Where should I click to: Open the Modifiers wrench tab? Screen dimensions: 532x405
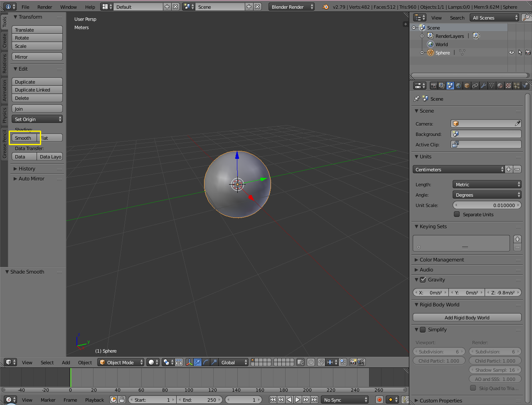point(483,86)
